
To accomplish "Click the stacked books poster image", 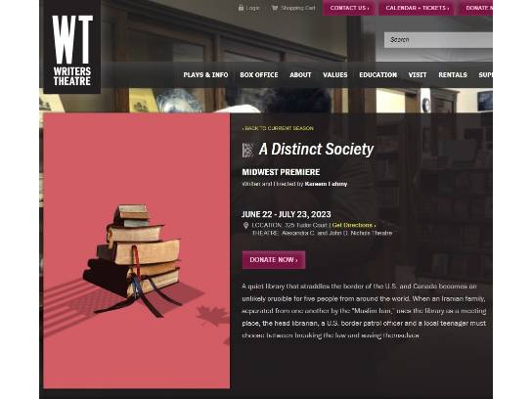I will tap(137, 250).
